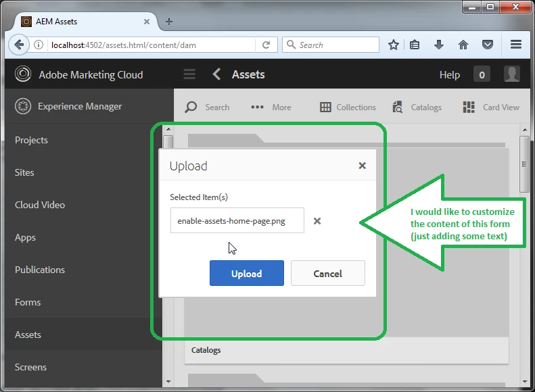This screenshot has height=392, width=535.
Task: Click the Adobe Marketing Cloud logo
Action: (x=23, y=74)
